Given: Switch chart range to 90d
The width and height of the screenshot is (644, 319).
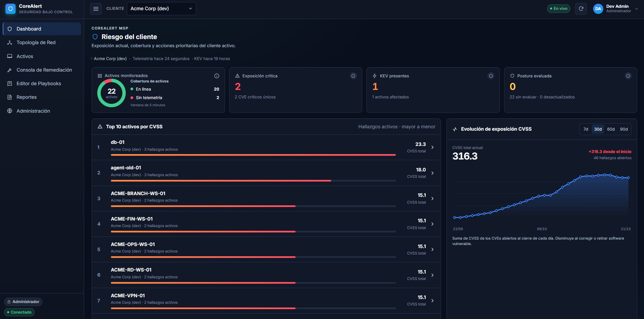Looking at the screenshot, I should tap(624, 129).
